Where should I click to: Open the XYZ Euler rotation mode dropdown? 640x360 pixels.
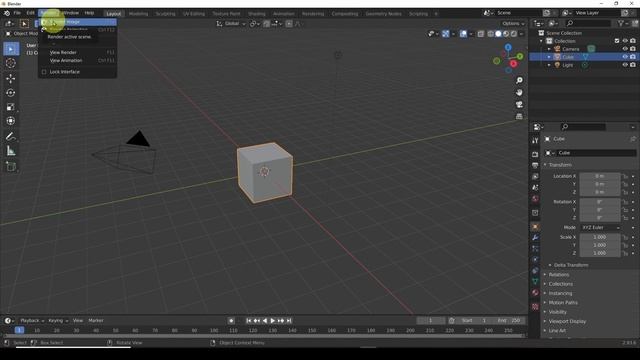(x=600, y=228)
